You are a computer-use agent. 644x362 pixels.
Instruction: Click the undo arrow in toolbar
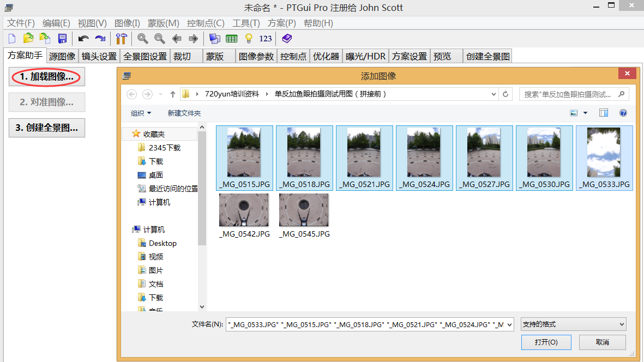(83, 38)
